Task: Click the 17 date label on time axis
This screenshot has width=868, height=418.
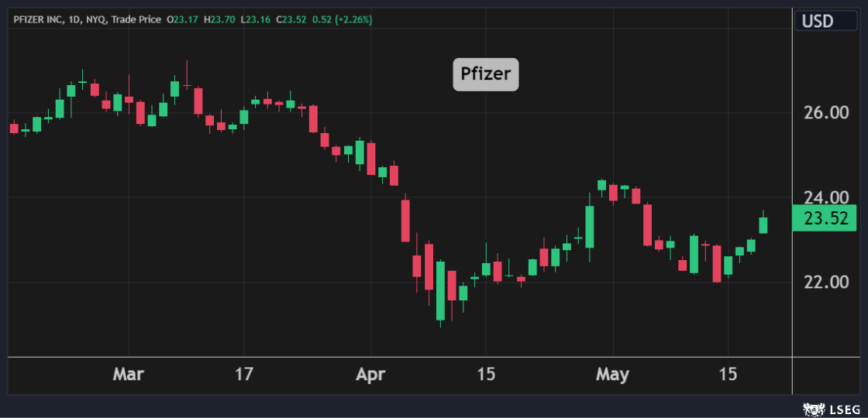Action: 244,375
